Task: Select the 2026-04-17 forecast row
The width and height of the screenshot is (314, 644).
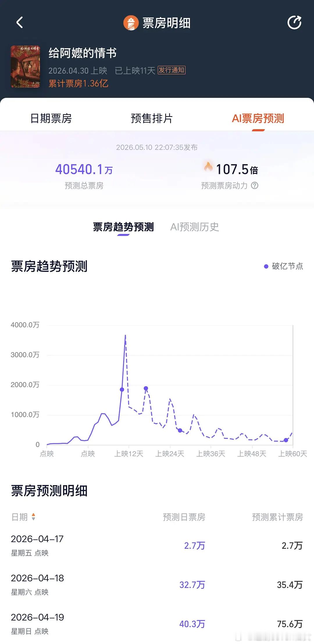Action: click(157, 546)
